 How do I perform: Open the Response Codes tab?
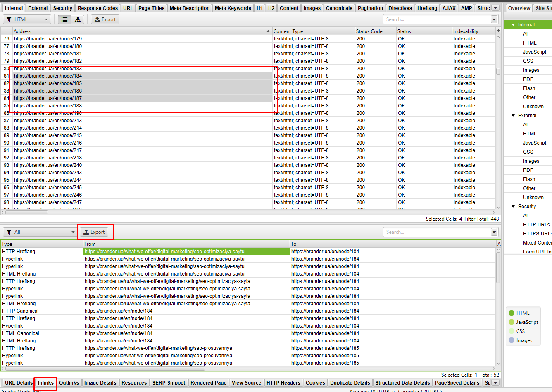(98, 8)
